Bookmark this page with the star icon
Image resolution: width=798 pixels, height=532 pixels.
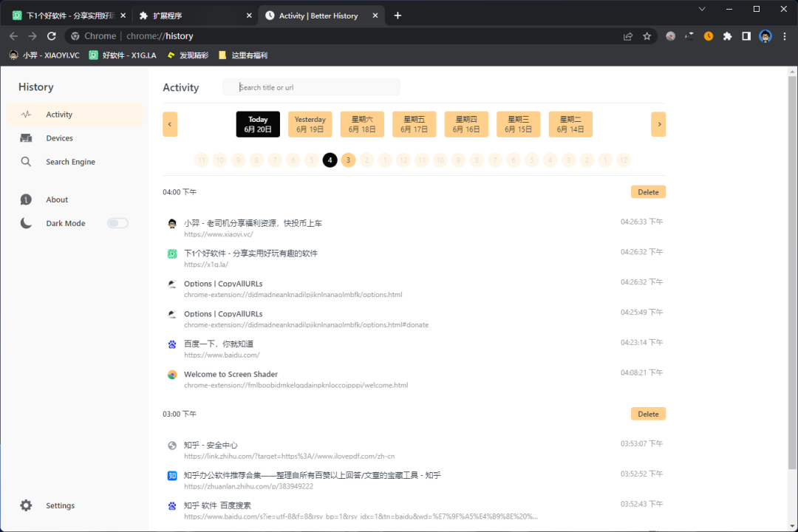pyautogui.click(x=647, y=36)
